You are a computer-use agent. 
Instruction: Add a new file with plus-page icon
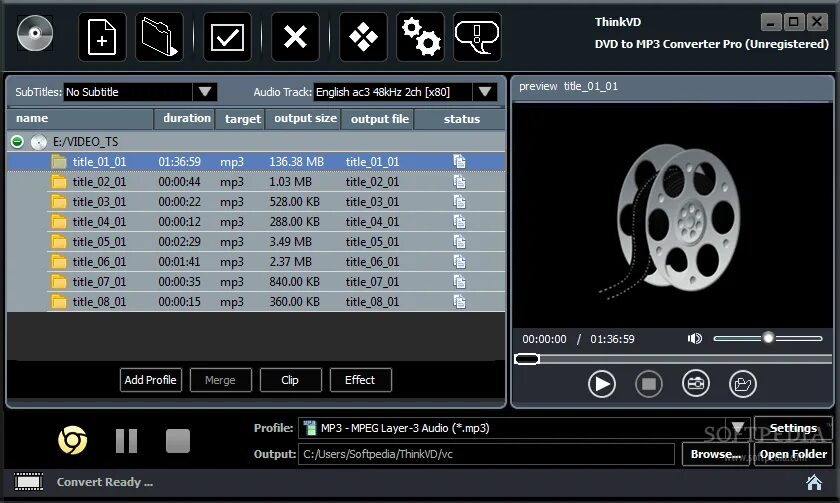(102, 37)
